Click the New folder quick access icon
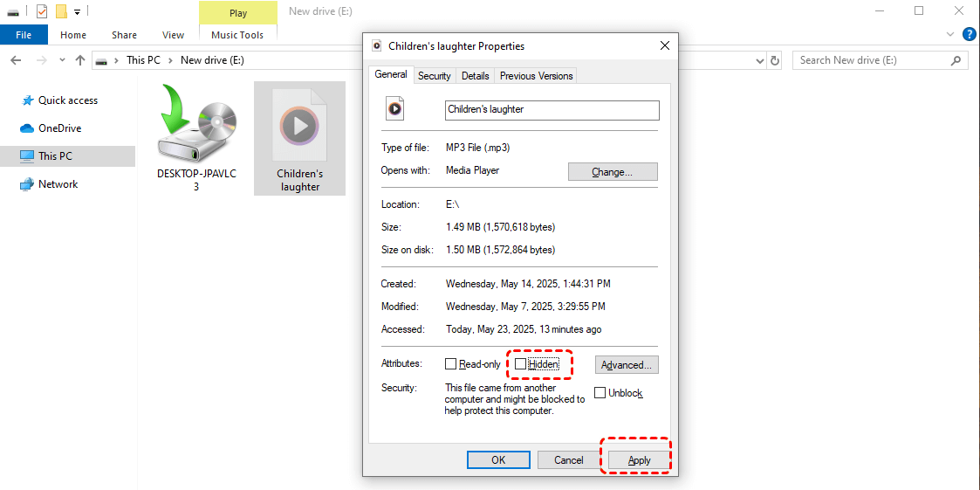 [61, 11]
